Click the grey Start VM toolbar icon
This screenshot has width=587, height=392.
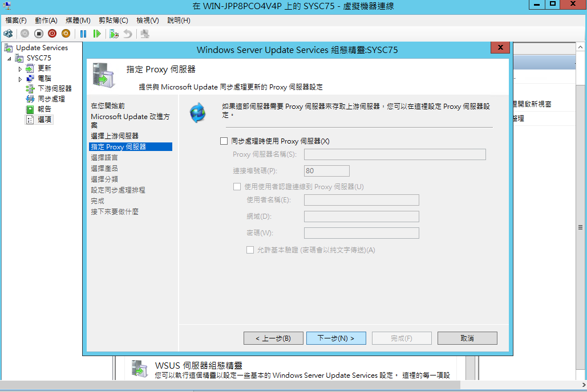click(x=25, y=34)
